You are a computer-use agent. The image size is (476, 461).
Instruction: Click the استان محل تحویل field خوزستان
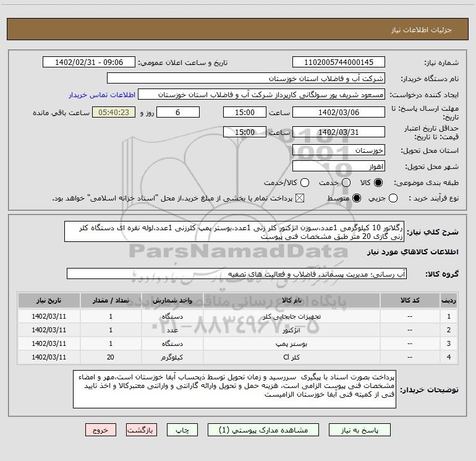pos(339,150)
